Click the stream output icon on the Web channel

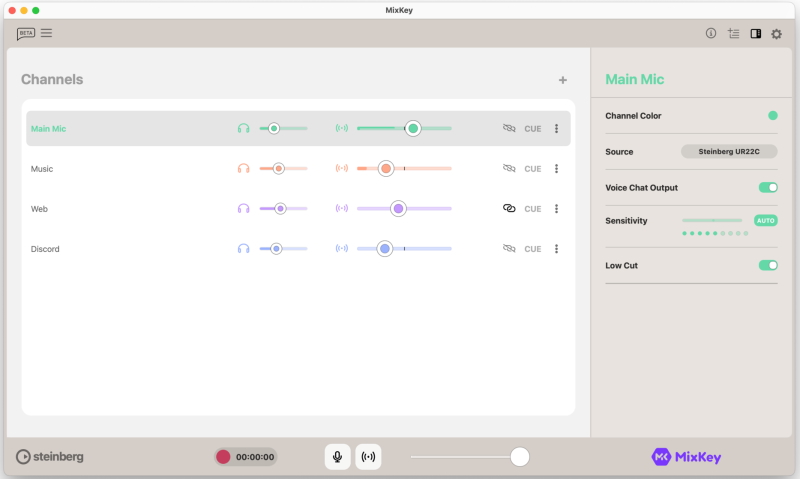(342, 209)
